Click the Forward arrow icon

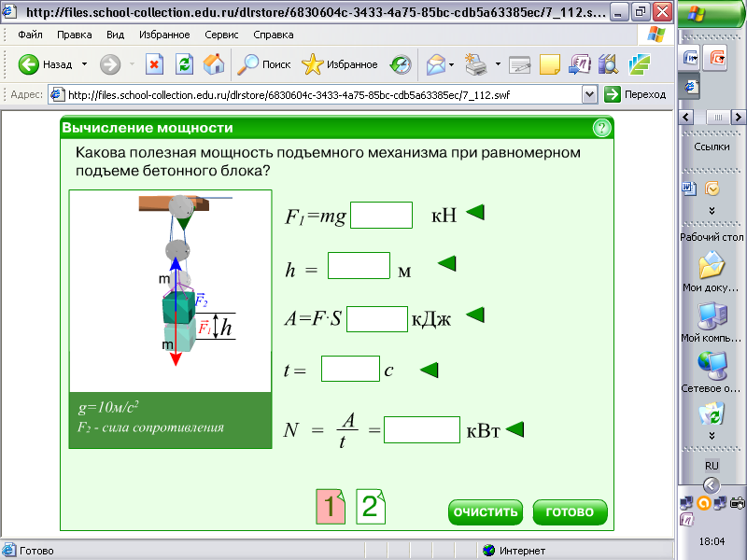[110, 64]
